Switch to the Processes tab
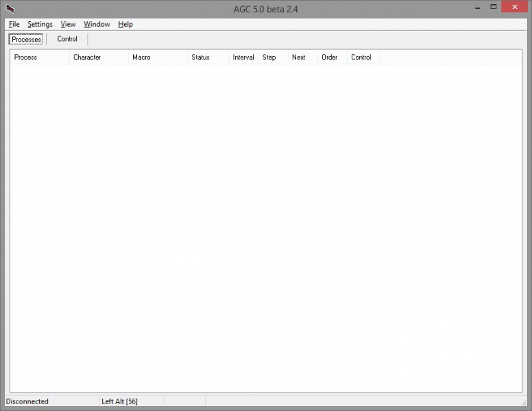The width and height of the screenshot is (532, 411). coord(27,39)
